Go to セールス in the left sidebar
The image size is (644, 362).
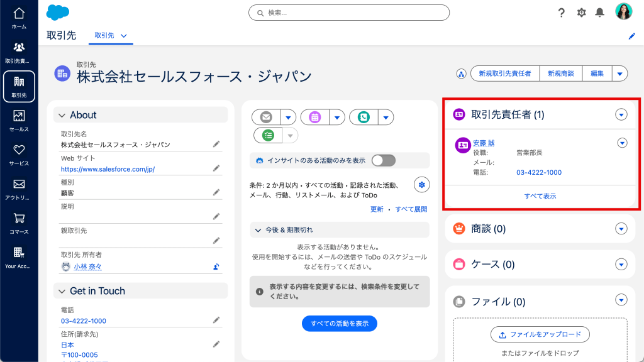tap(19, 121)
